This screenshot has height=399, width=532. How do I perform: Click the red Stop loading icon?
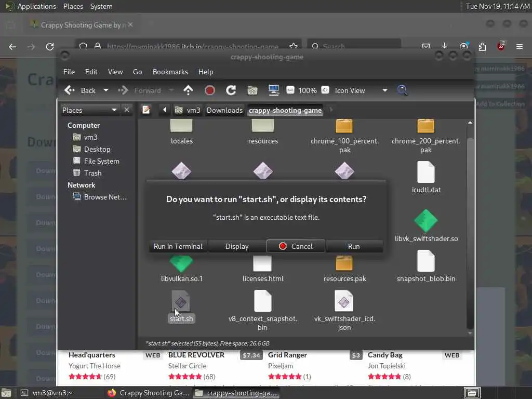click(210, 90)
